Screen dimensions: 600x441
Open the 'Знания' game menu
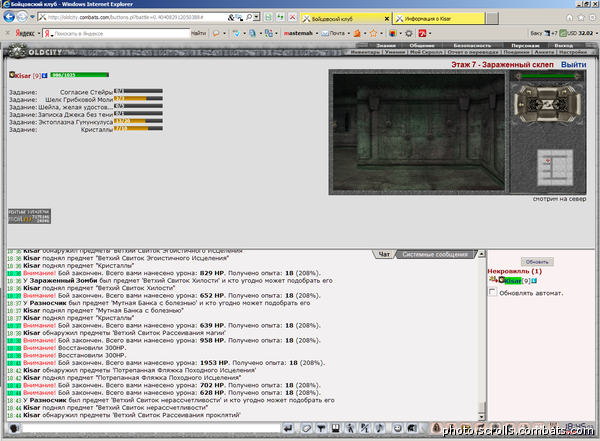pyautogui.click(x=386, y=46)
